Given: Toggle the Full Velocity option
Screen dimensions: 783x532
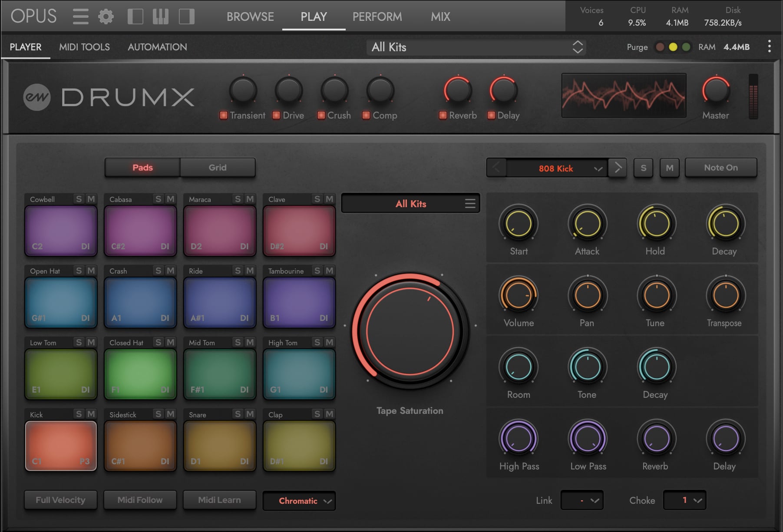Looking at the screenshot, I should [60, 500].
